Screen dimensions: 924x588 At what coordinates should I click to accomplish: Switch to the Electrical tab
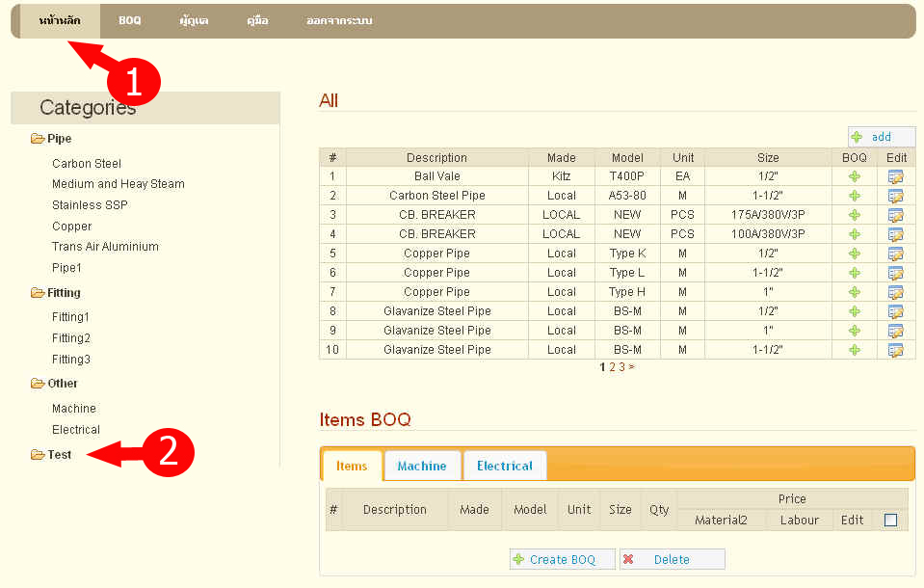[x=504, y=466]
